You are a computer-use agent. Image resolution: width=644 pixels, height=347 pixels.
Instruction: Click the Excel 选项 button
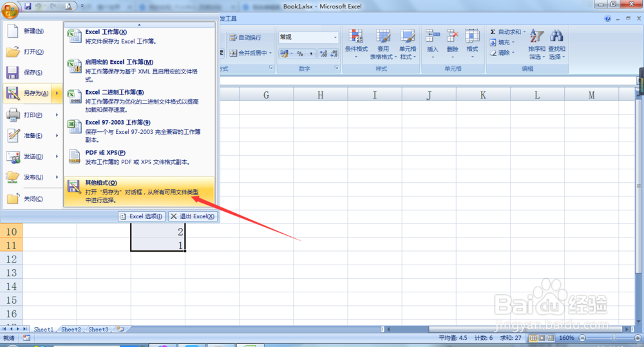point(142,216)
